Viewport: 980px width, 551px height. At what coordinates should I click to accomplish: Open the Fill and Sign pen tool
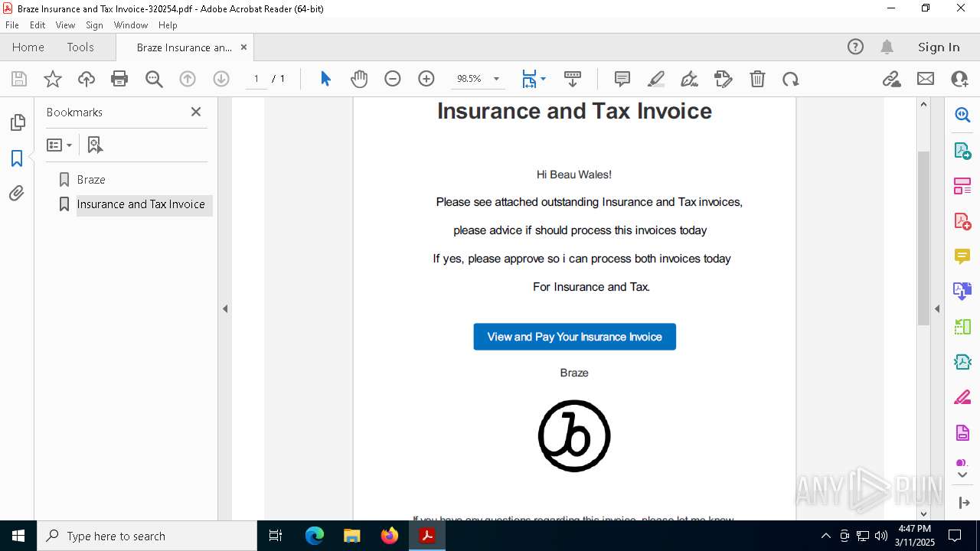[x=689, y=79]
